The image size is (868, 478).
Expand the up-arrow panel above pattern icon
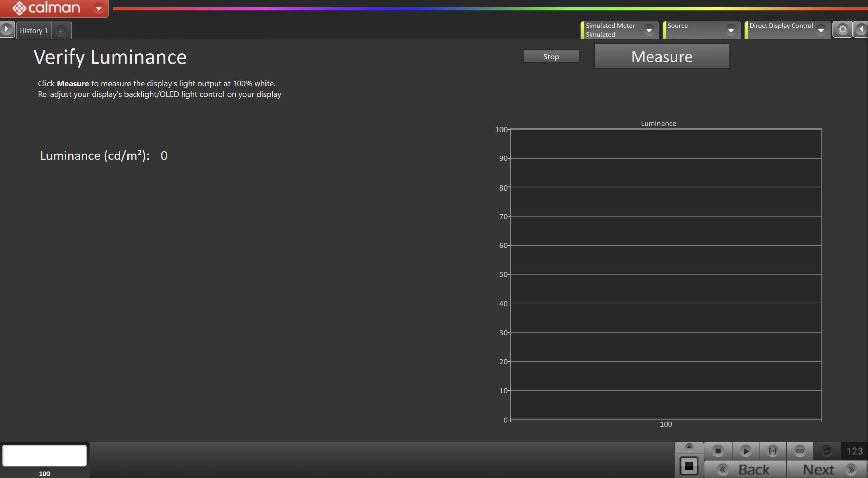pyautogui.click(x=689, y=447)
